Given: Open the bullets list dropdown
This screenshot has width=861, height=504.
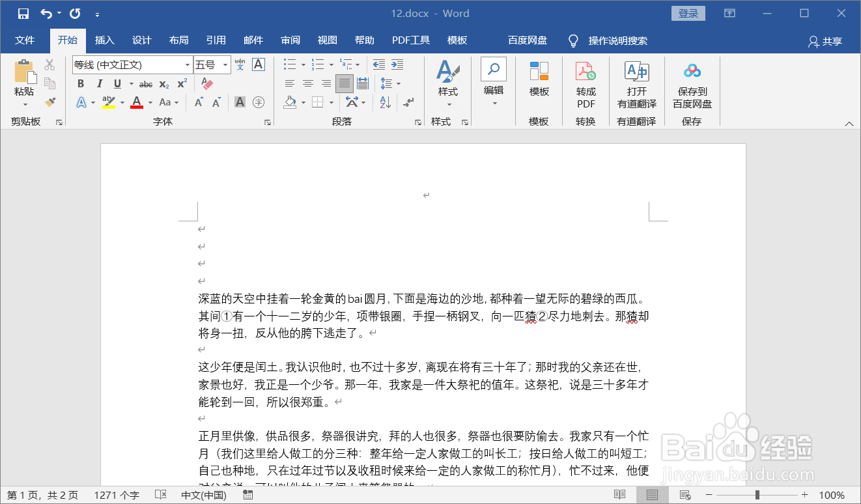Looking at the screenshot, I should 303,64.
